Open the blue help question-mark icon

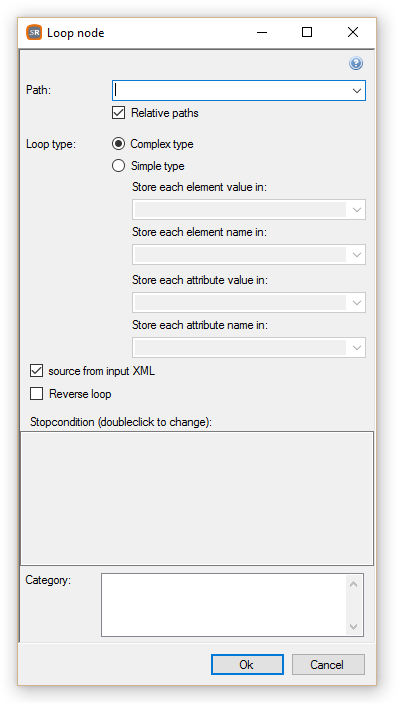click(356, 63)
